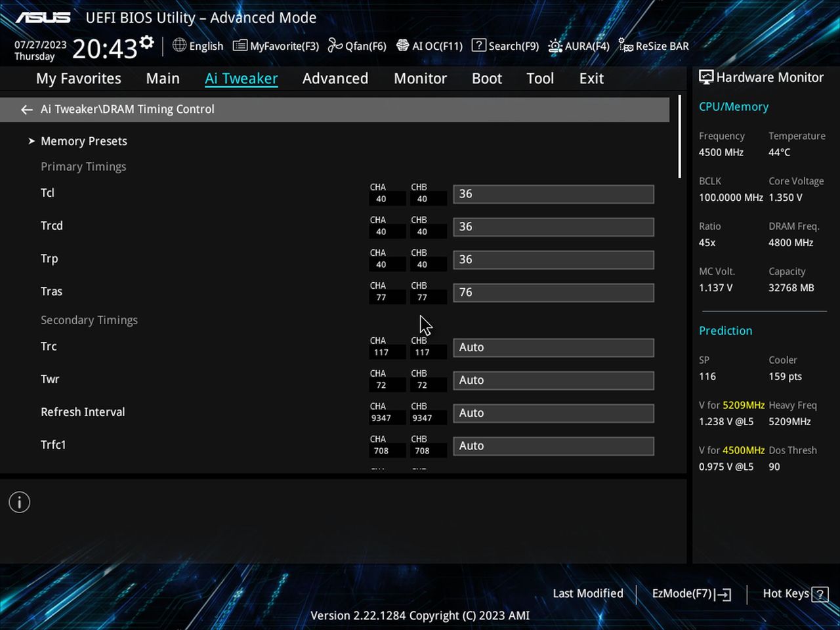Click the 32768 MB capacity value
Screen dimensions: 840x630
(791, 288)
